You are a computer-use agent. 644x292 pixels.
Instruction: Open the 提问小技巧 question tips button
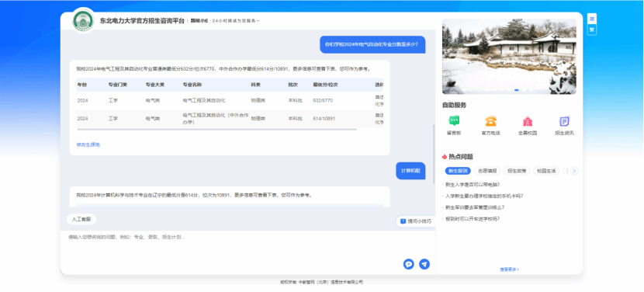click(x=416, y=221)
